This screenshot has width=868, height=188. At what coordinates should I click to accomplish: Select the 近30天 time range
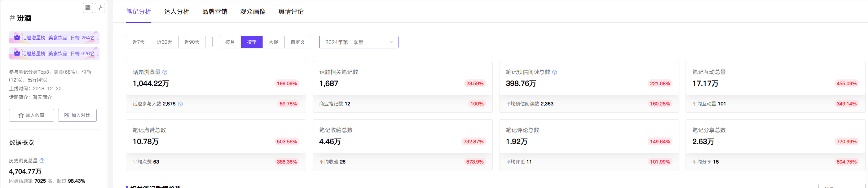[x=164, y=42]
